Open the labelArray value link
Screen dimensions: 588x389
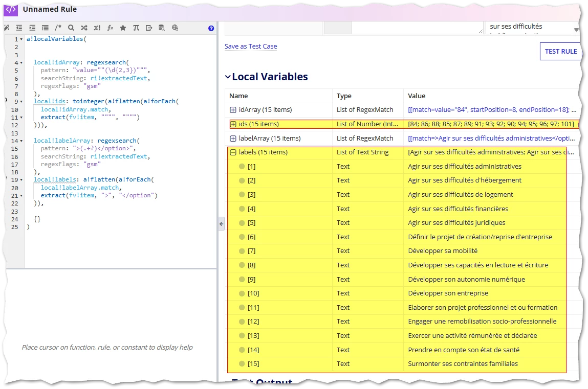(x=491, y=138)
